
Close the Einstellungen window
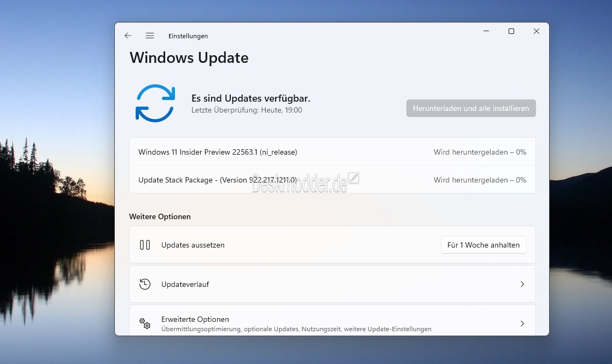(x=537, y=31)
